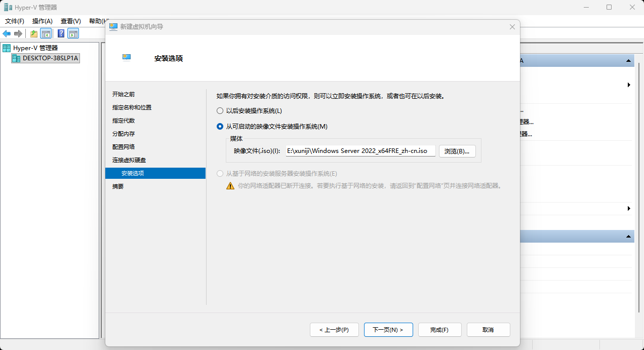The height and width of the screenshot is (350, 644).
Task: Click the gray Forward arrow in the toolbar
Action: coord(18,33)
